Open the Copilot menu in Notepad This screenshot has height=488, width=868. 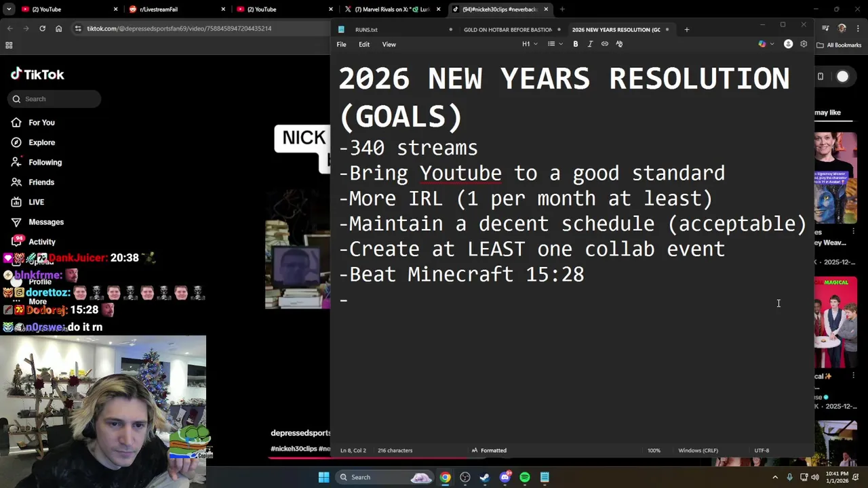click(766, 44)
